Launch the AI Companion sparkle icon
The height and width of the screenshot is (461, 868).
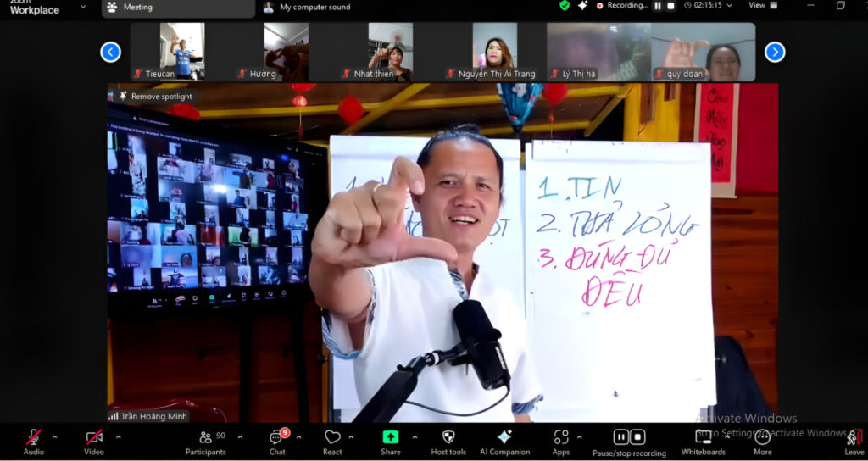(504, 437)
